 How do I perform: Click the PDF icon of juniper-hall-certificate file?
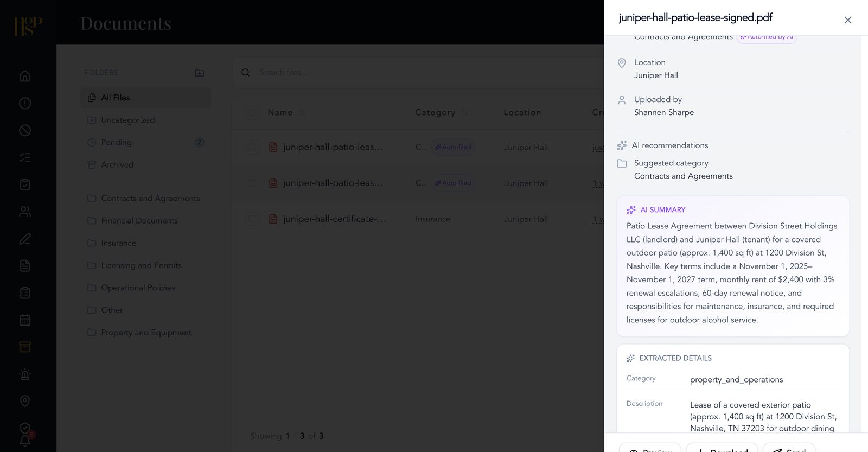pyautogui.click(x=273, y=219)
